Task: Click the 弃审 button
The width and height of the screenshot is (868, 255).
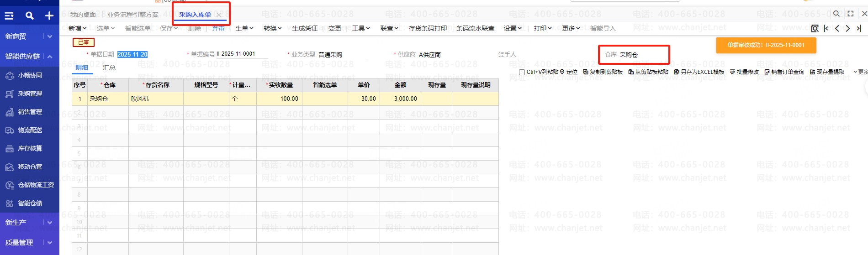Action: (218, 28)
